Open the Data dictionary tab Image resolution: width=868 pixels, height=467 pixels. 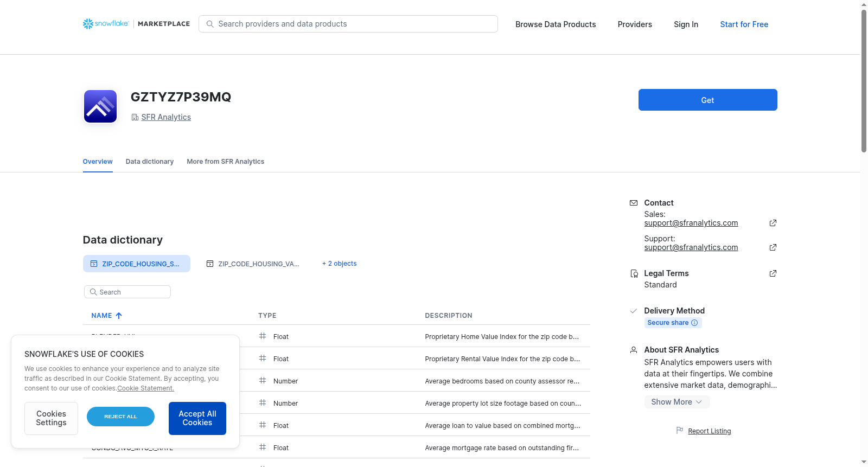pyautogui.click(x=150, y=162)
